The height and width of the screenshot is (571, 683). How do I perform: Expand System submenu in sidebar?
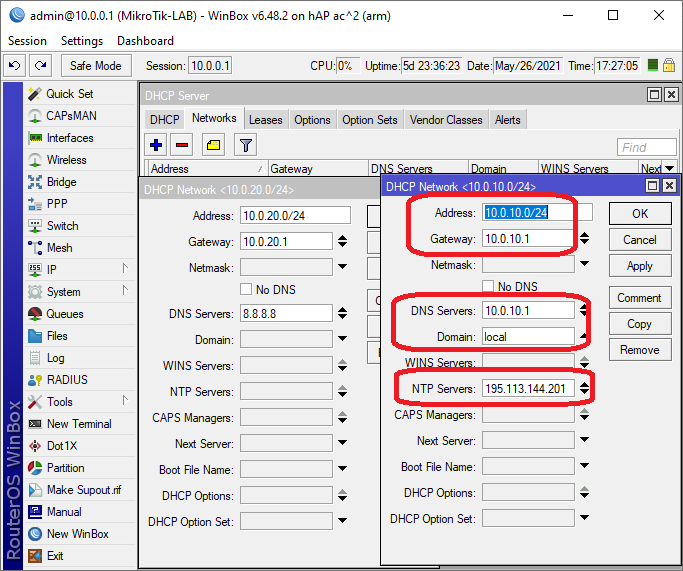coord(125,290)
